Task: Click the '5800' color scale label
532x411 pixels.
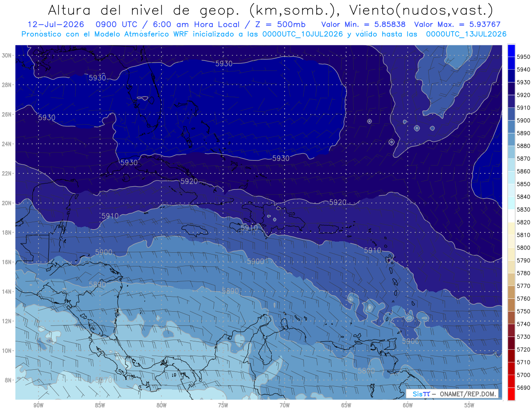Action: 523,247
